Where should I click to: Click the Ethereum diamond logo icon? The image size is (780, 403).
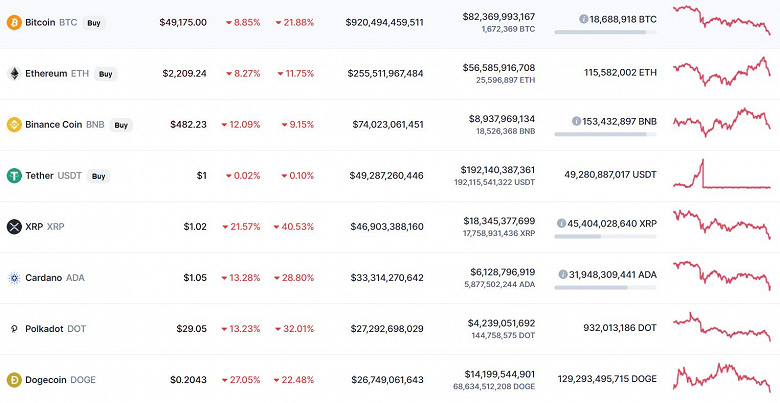(14, 74)
